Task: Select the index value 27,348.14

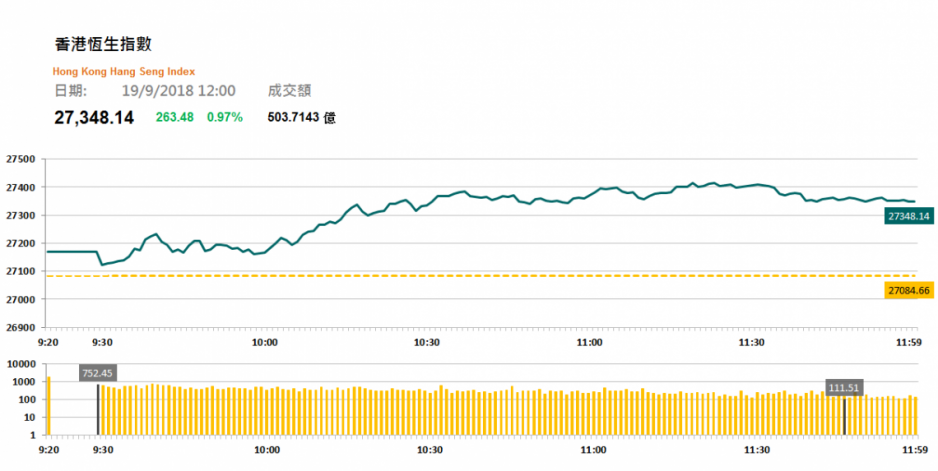Action: click(x=94, y=117)
